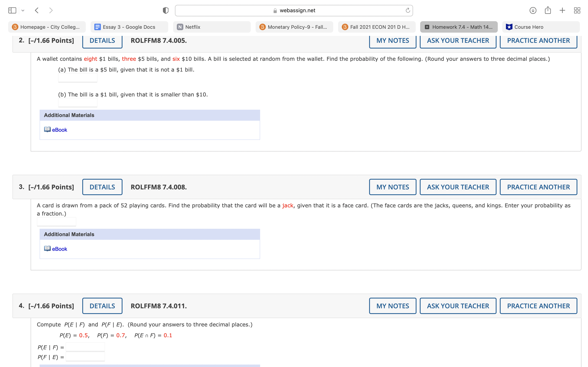Image resolution: width=588 pixels, height=367 pixels.
Task: Click MY NOTES on question 3
Action: pos(392,187)
